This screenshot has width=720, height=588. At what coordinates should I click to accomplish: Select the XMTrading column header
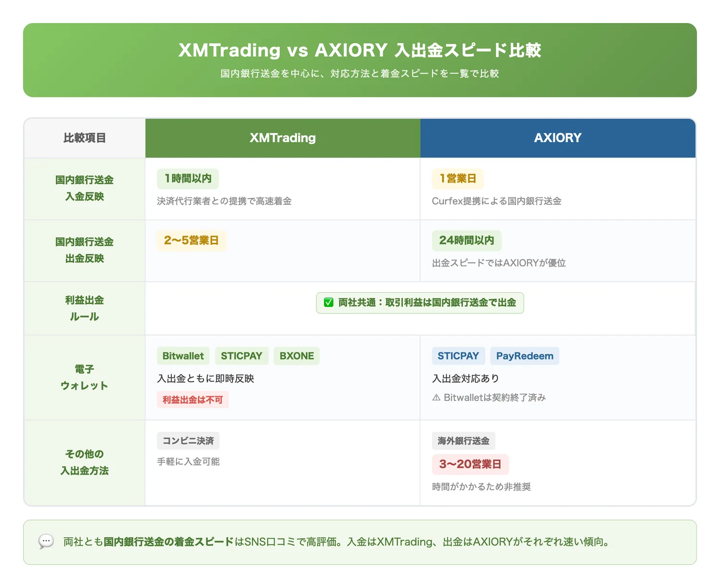coord(283,138)
